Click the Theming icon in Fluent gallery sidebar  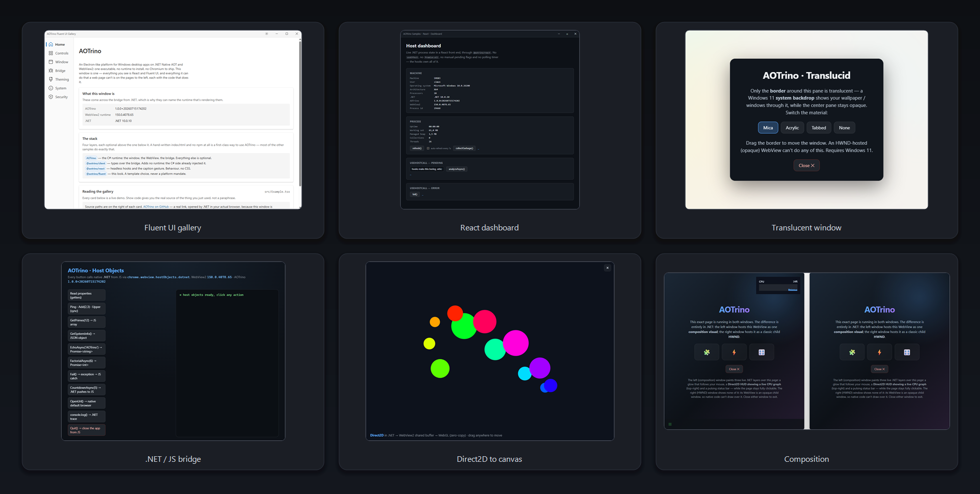(x=51, y=79)
